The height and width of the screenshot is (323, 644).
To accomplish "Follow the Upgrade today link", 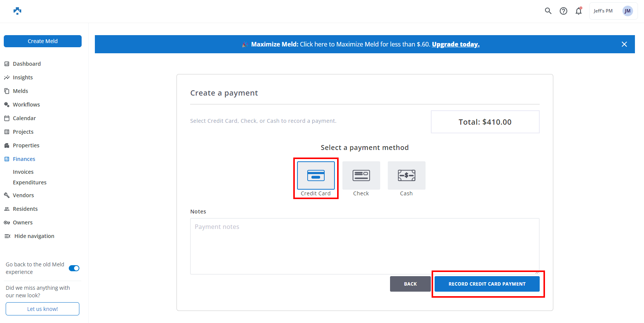I will (455, 44).
